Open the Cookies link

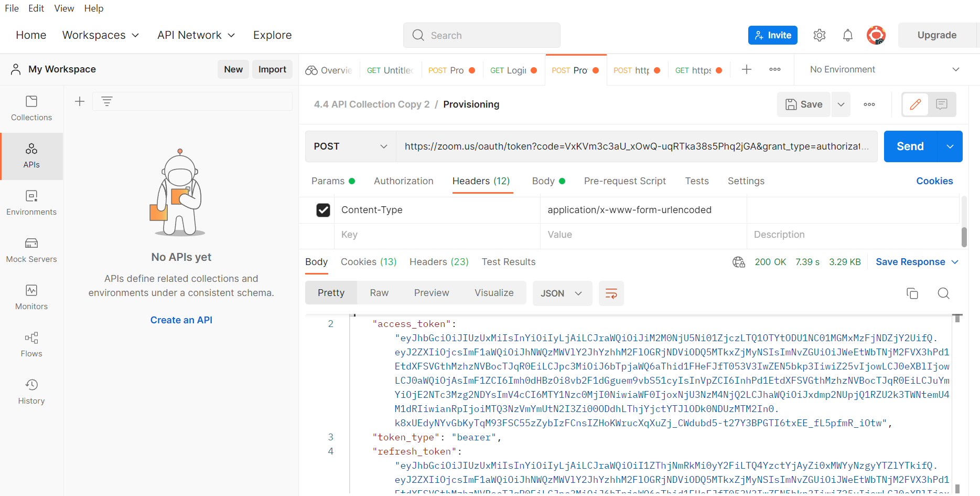pos(934,181)
